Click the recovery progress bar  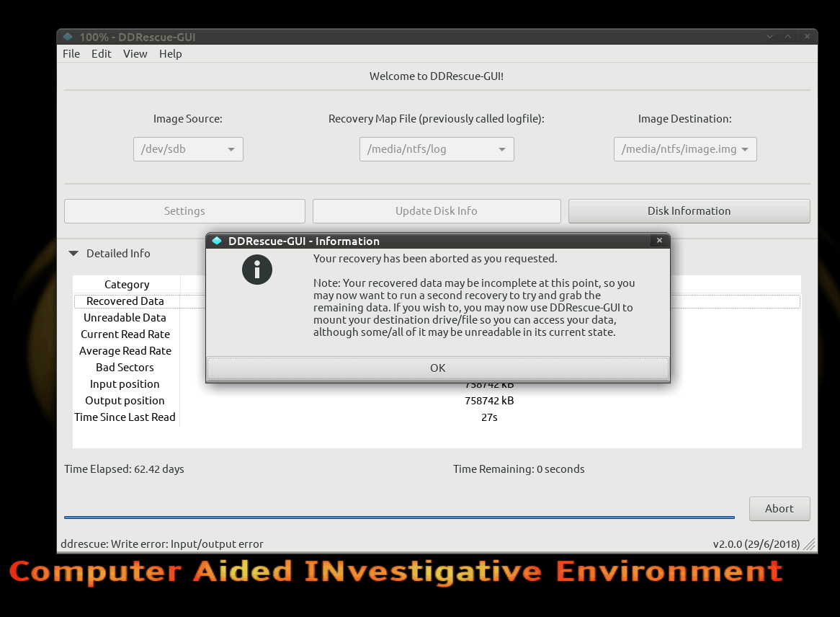[x=399, y=518]
